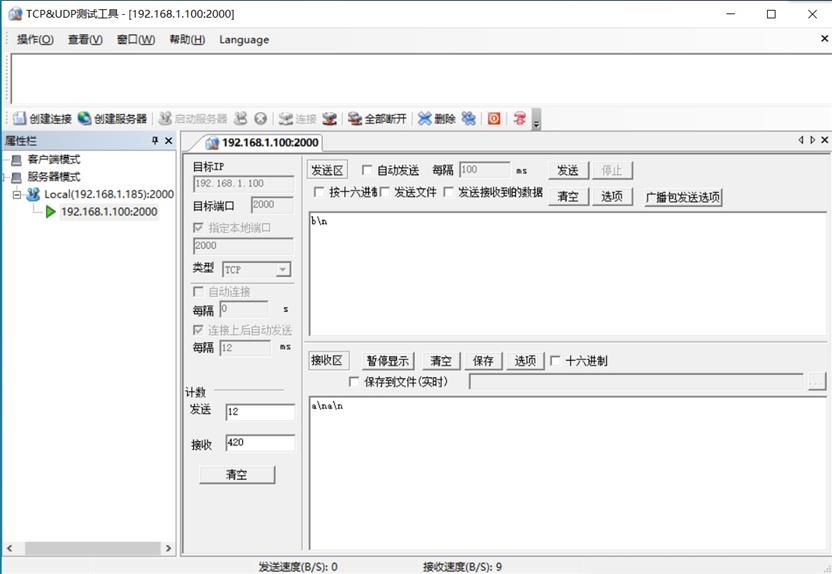Image resolution: width=832 pixels, height=574 pixels.
Task: Enable the 十六进制 receive checkbox
Action: point(554,361)
